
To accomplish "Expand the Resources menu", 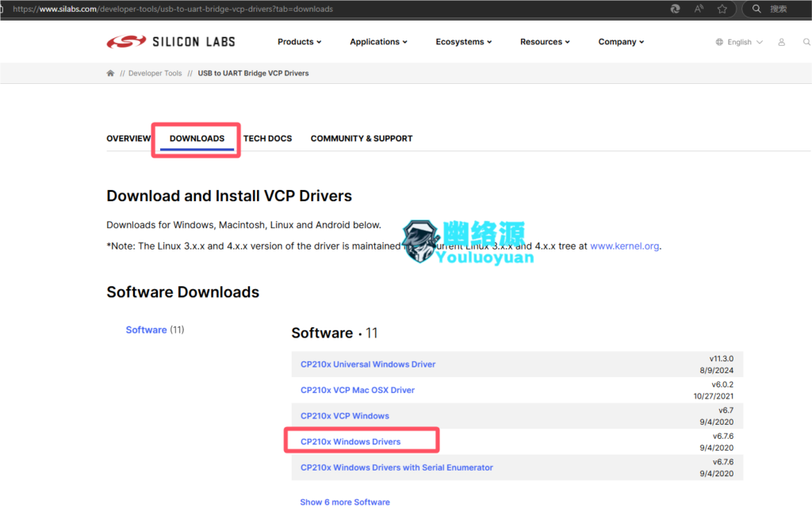I will pos(545,41).
